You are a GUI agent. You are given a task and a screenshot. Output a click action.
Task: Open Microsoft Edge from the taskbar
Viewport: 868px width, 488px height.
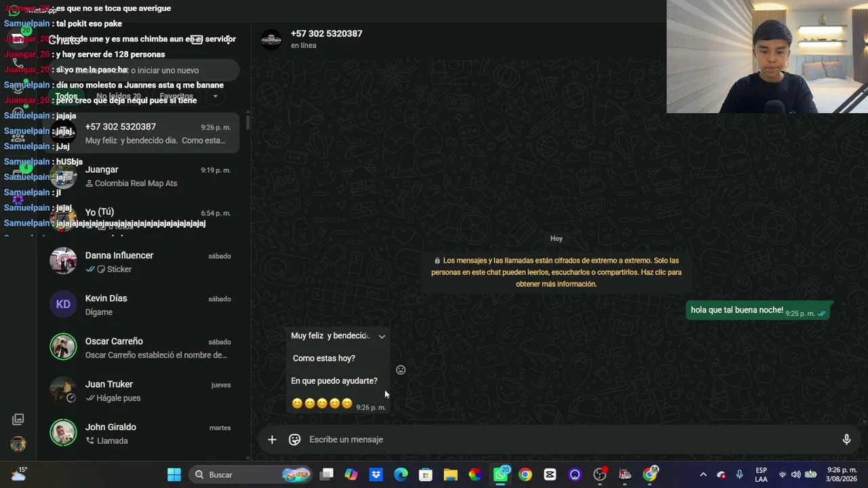coord(401,474)
